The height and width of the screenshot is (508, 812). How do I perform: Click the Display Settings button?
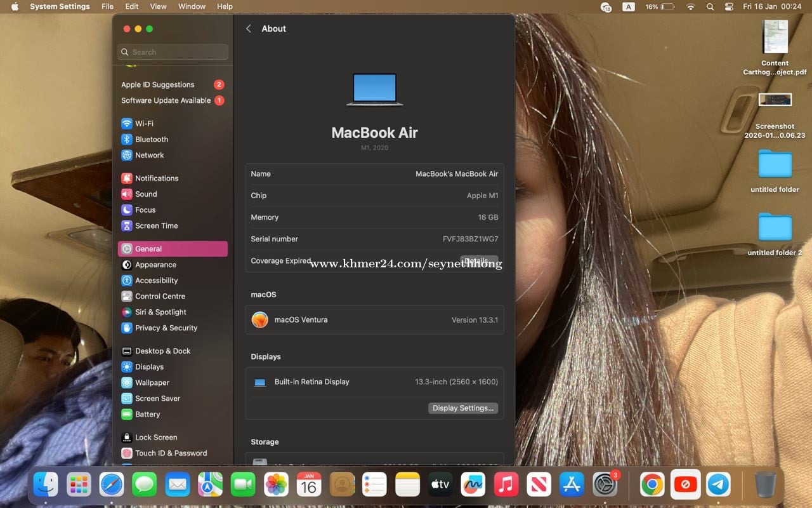(462, 408)
